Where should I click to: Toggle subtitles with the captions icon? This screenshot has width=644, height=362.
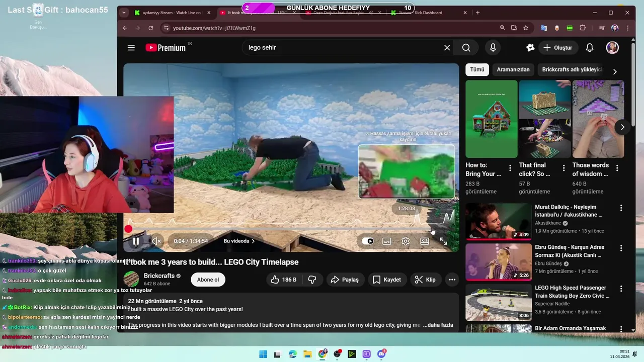click(x=387, y=241)
